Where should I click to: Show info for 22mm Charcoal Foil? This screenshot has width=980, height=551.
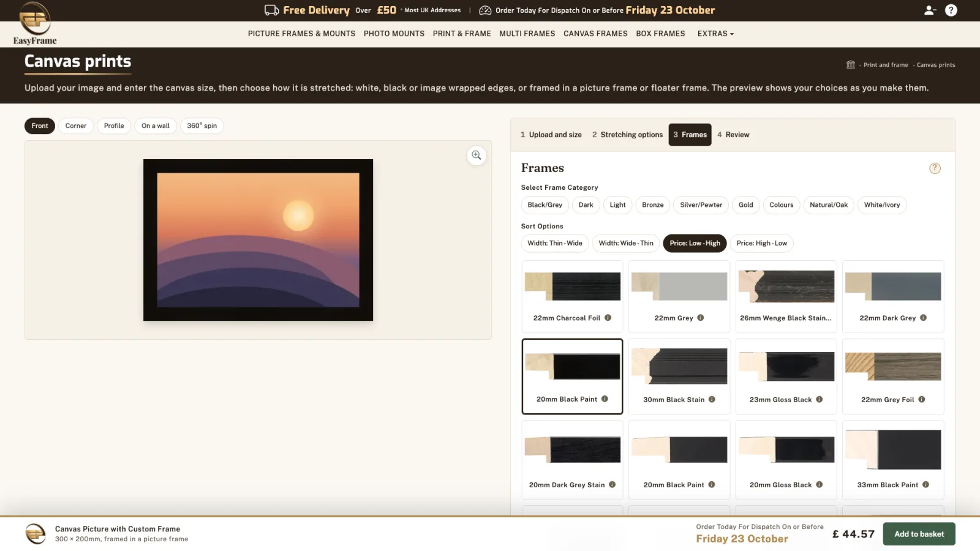click(608, 318)
